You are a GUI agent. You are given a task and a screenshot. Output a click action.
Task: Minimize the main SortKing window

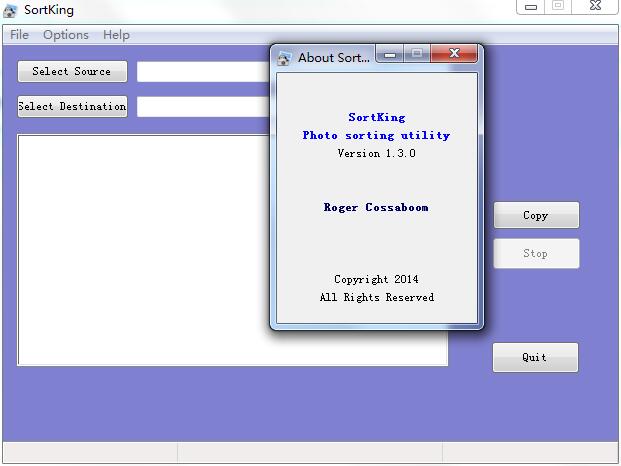[x=531, y=7]
